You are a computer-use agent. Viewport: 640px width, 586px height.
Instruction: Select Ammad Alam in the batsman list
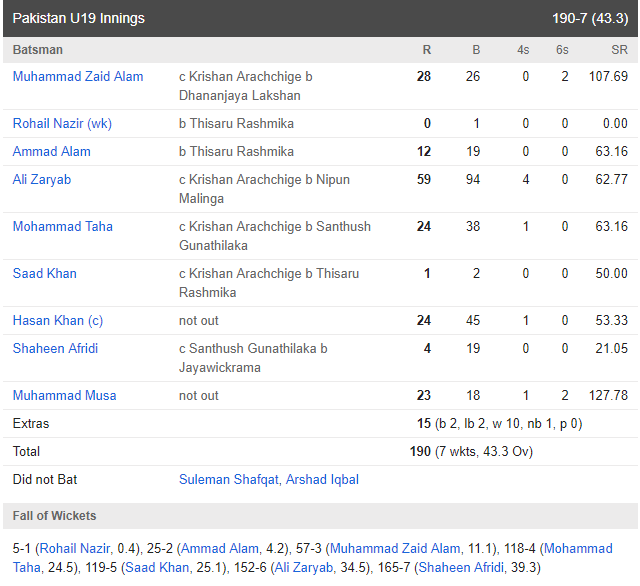(x=51, y=151)
